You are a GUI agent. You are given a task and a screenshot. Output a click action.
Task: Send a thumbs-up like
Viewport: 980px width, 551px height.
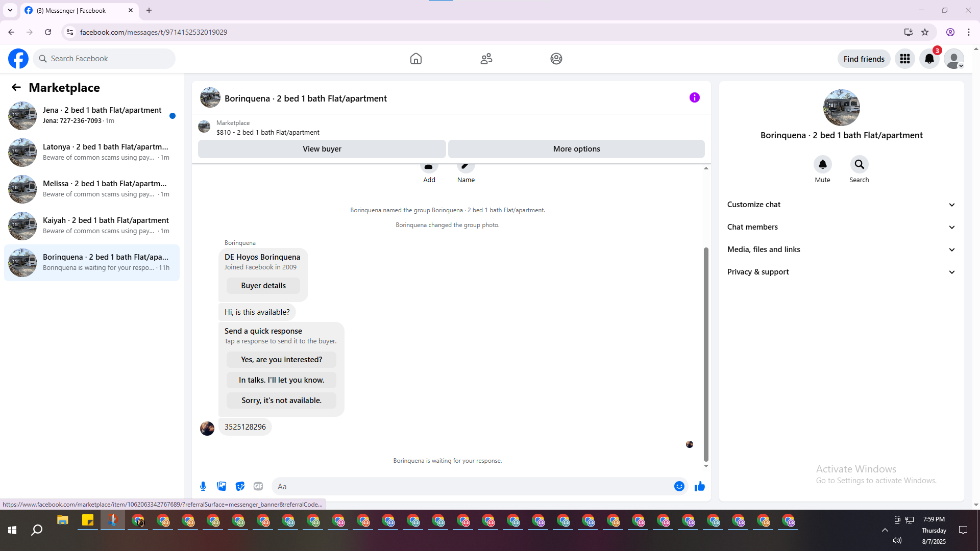tap(700, 486)
